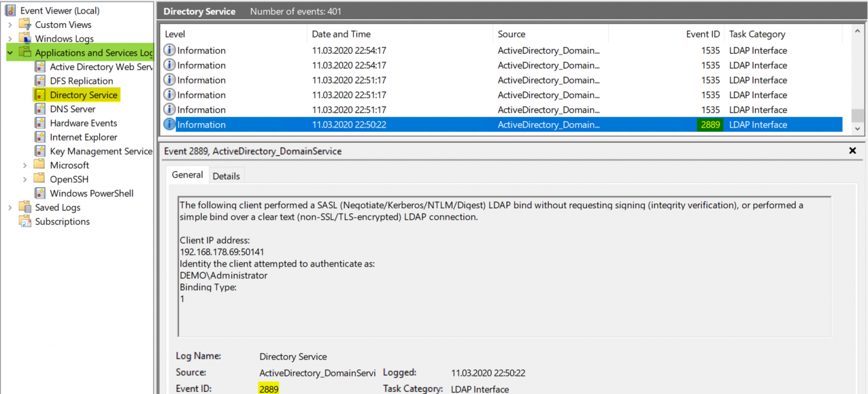Click the DFS Replication log icon

40,81
